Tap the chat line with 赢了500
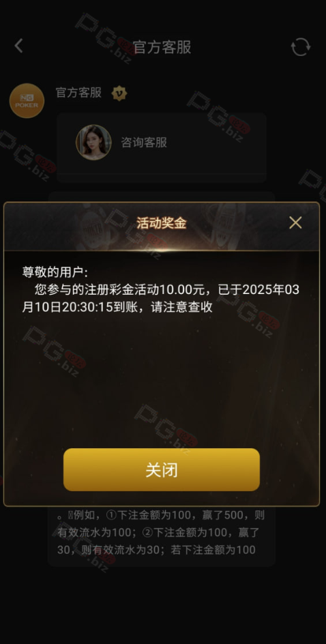This screenshot has width=326, height=644. (160, 515)
